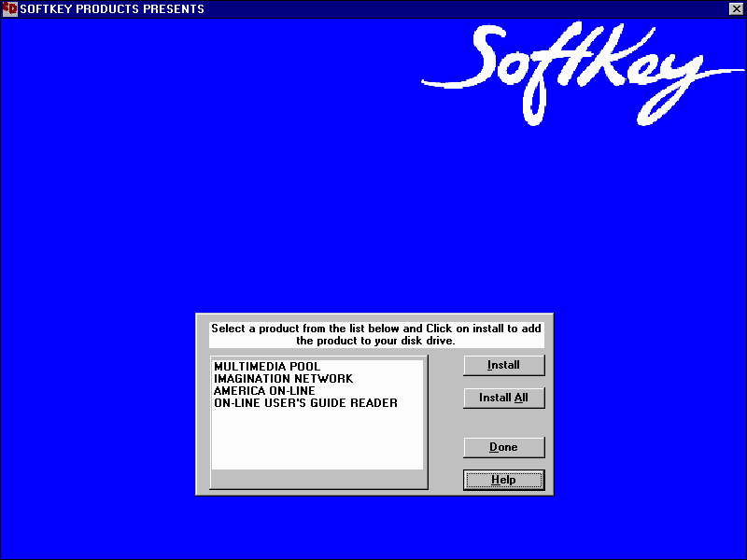
Task: Click the Done button
Action: (504, 447)
